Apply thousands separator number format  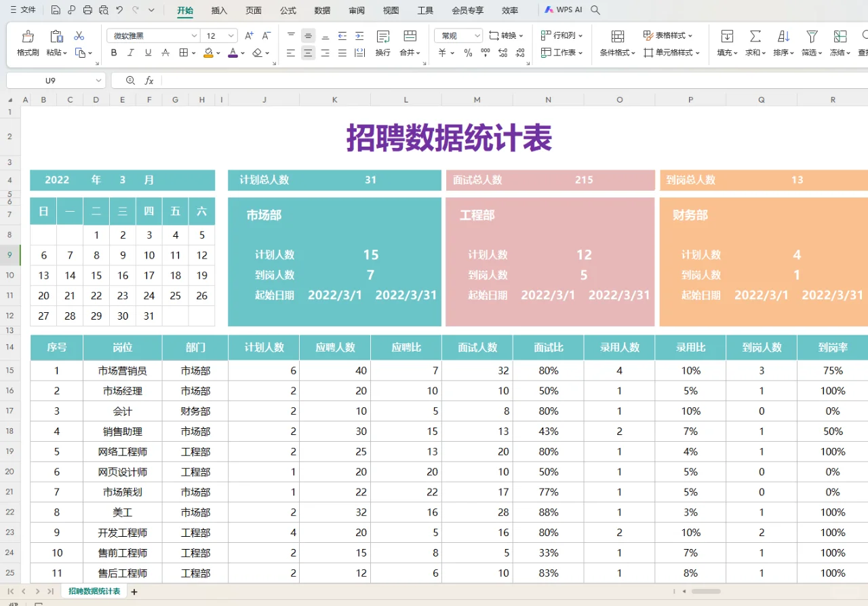pyautogui.click(x=486, y=53)
